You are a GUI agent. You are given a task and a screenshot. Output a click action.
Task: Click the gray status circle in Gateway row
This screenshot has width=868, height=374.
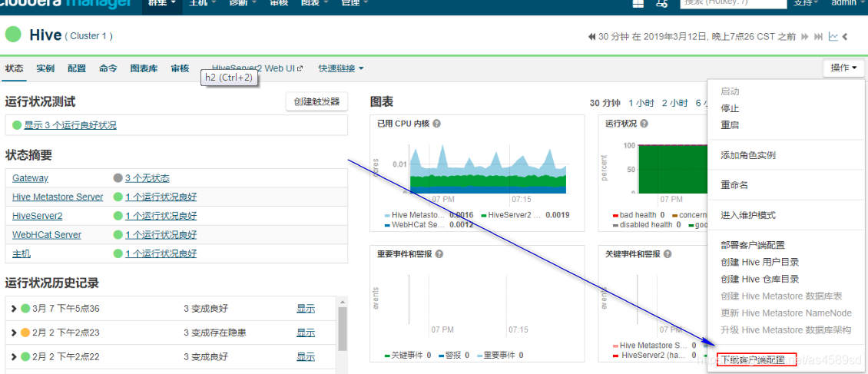click(x=118, y=178)
